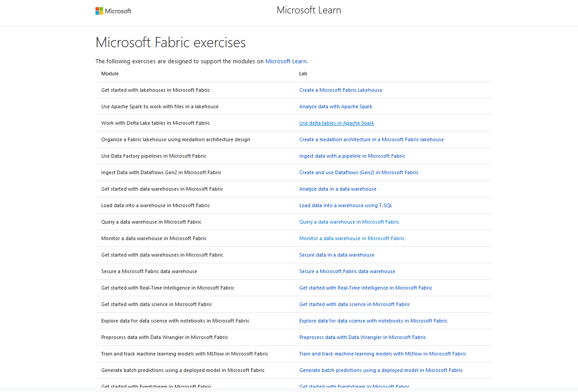This screenshot has width=578, height=392.
Task: Select module text Query a data warehouse
Action: point(151,222)
